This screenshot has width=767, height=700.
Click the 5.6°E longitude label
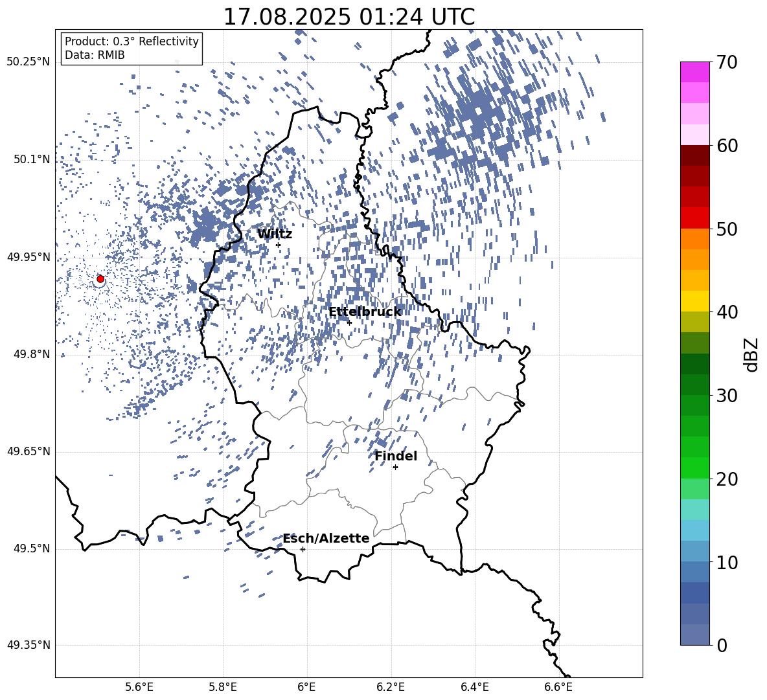pyautogui.click(x=139, y=687)
